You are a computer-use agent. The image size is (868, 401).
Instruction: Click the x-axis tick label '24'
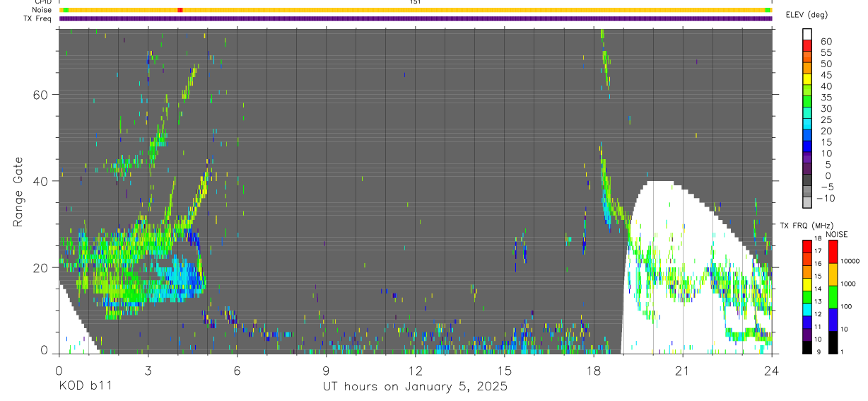(771, 371)
